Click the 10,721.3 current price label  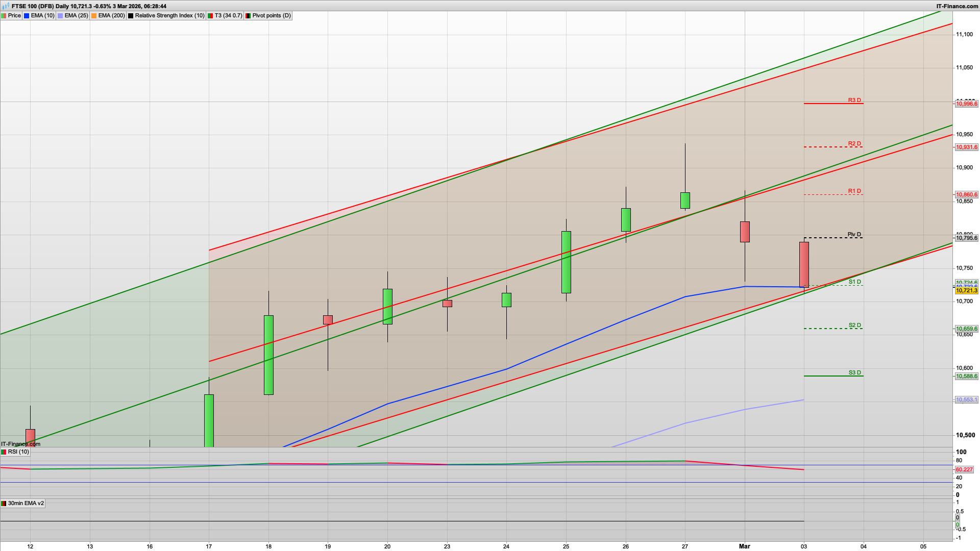click(x=966, y=291)
